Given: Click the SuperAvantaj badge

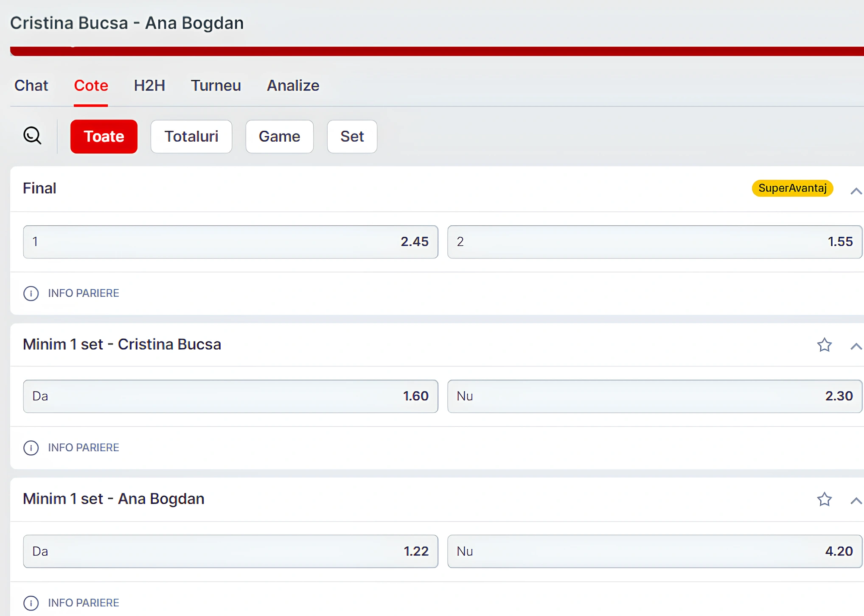Looking at the screenshot, I should [792, 188].
